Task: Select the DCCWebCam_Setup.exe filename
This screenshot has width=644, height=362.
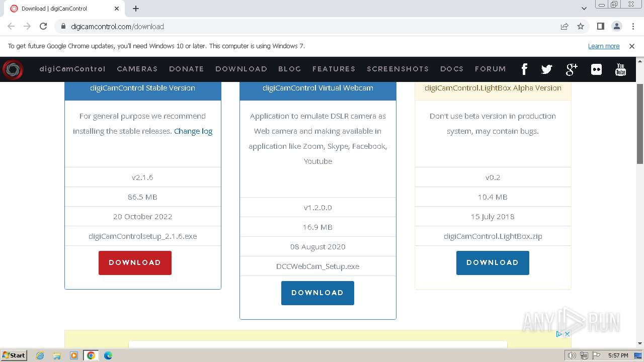Action: tap(318, 266)
